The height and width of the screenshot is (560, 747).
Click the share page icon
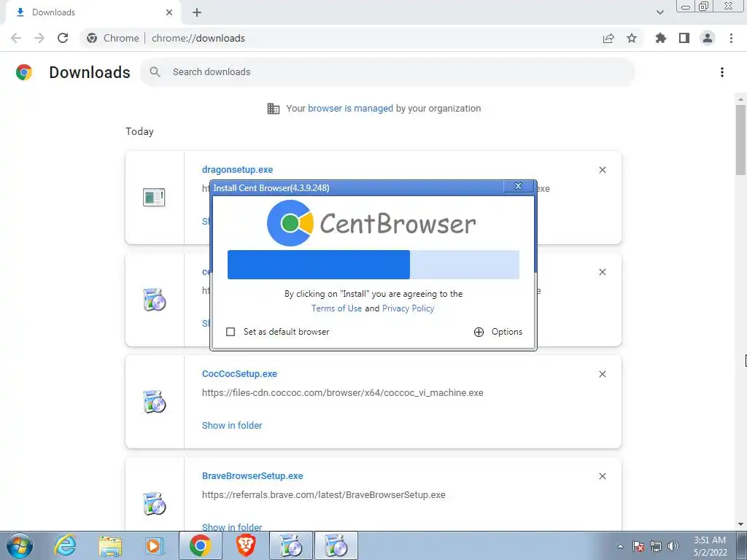(608, 38)
